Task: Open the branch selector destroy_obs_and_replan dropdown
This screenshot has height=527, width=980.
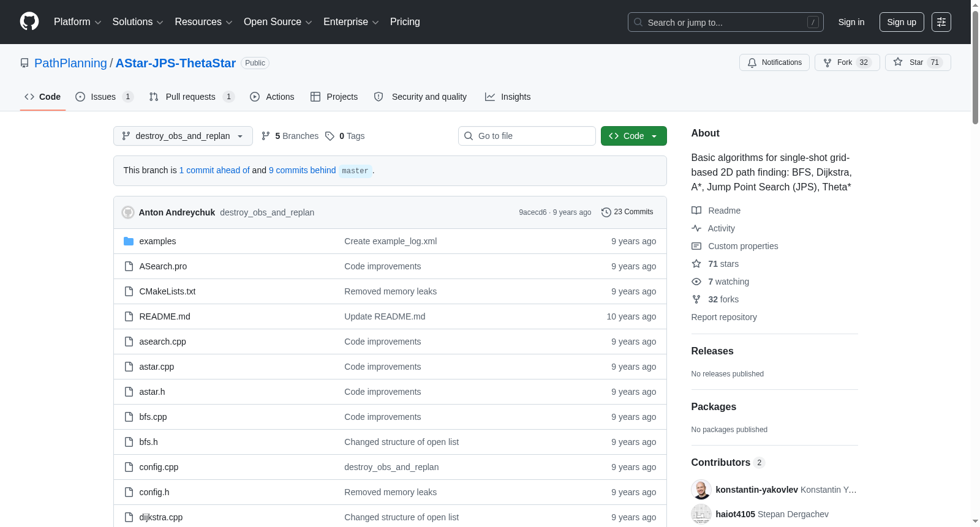Action: [x=183, y=136]
